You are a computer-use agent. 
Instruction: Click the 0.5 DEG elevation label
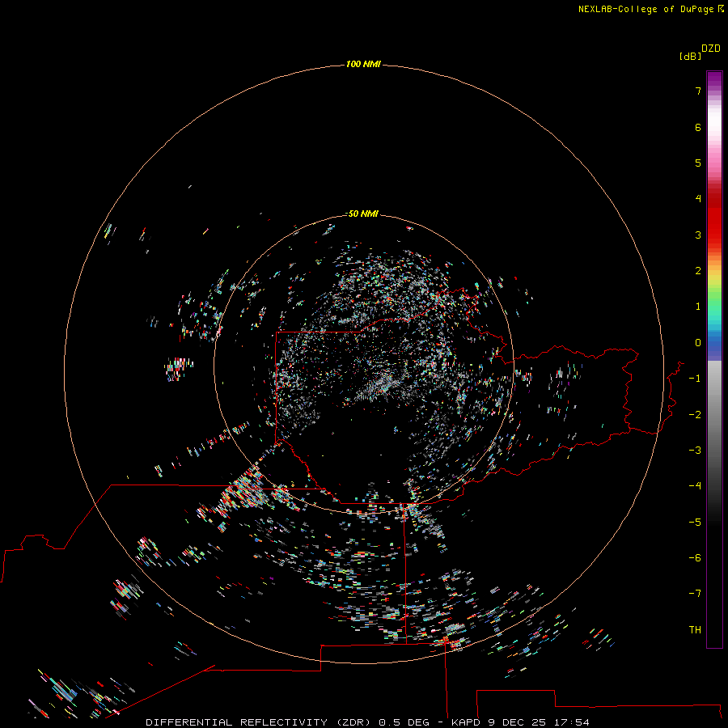coord(402,722)
